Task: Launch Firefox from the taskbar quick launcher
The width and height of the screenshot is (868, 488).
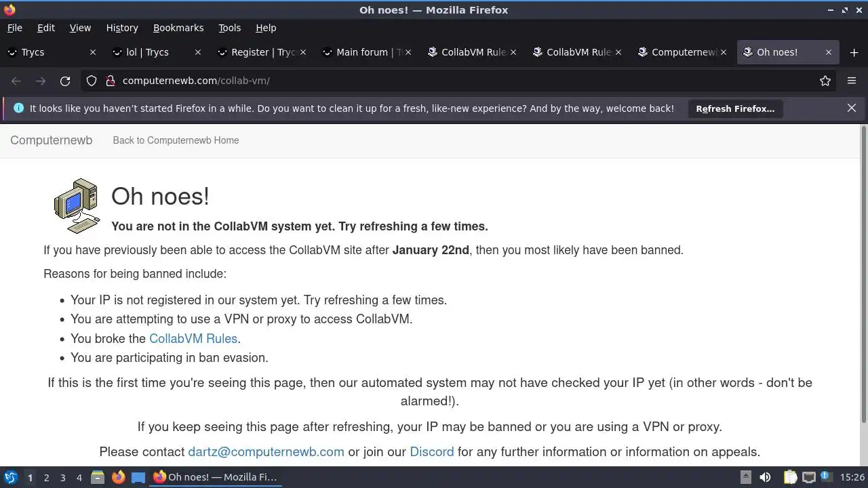Action: [118, 477]
